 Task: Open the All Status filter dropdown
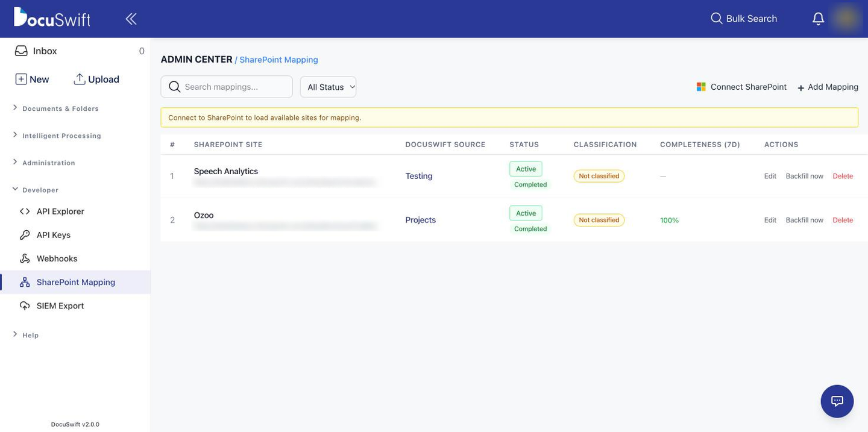[x=329, y=87]
